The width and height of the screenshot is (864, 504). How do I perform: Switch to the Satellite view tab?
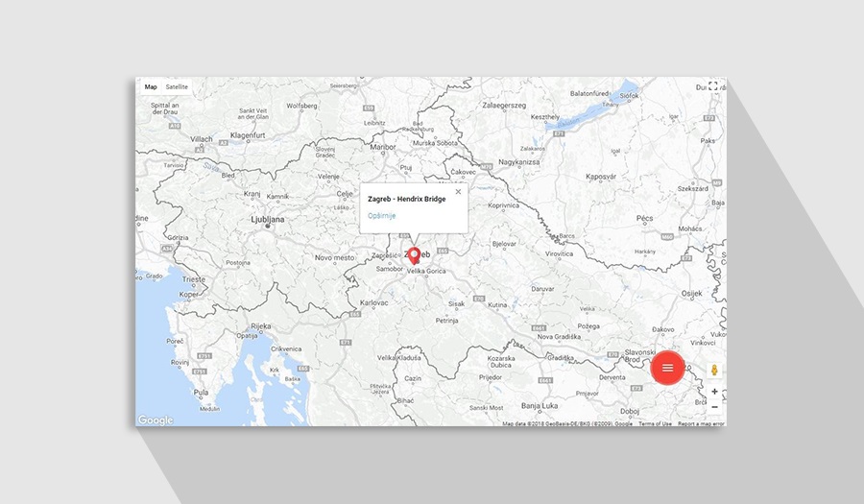tap(177, 87)
